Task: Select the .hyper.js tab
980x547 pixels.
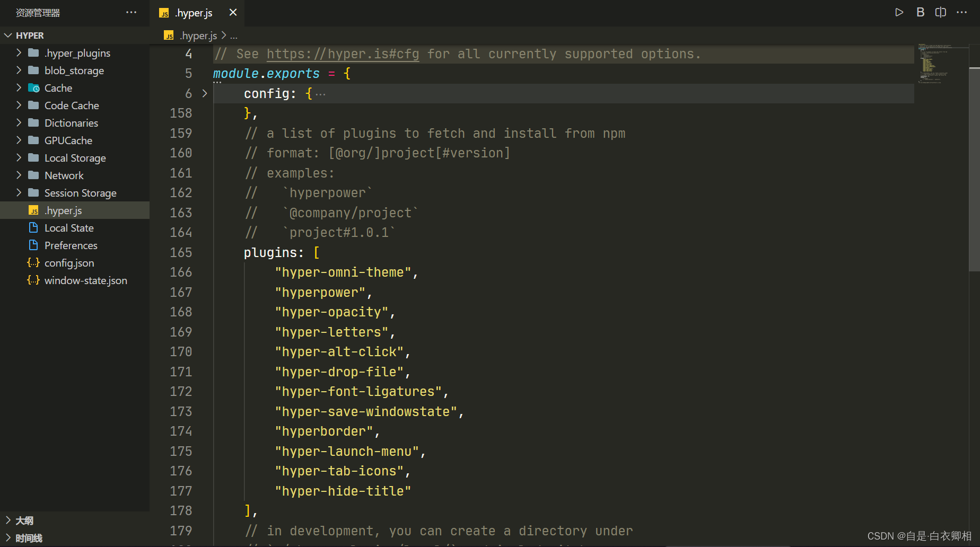Action: [x=197, y=13]
